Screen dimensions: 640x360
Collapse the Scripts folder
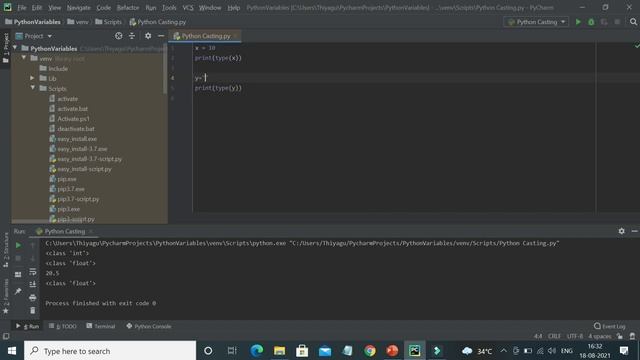pyautogui.click(x=33, y=88)
